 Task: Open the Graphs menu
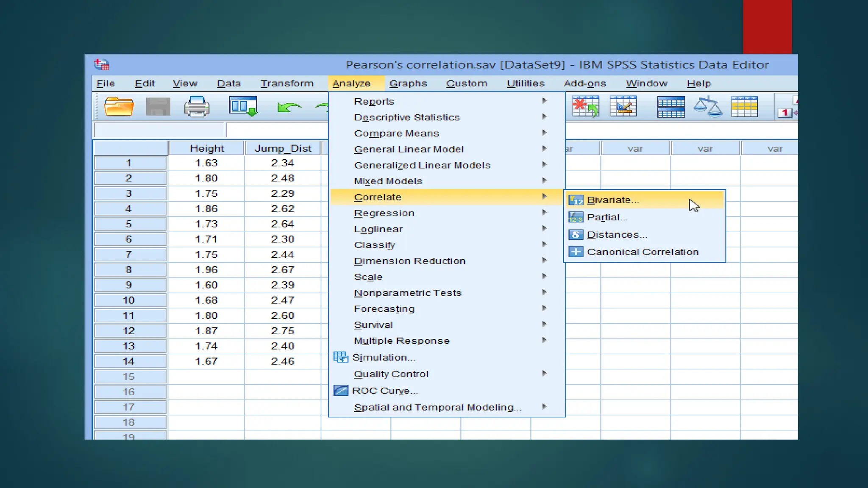click(x=408, y=83)
